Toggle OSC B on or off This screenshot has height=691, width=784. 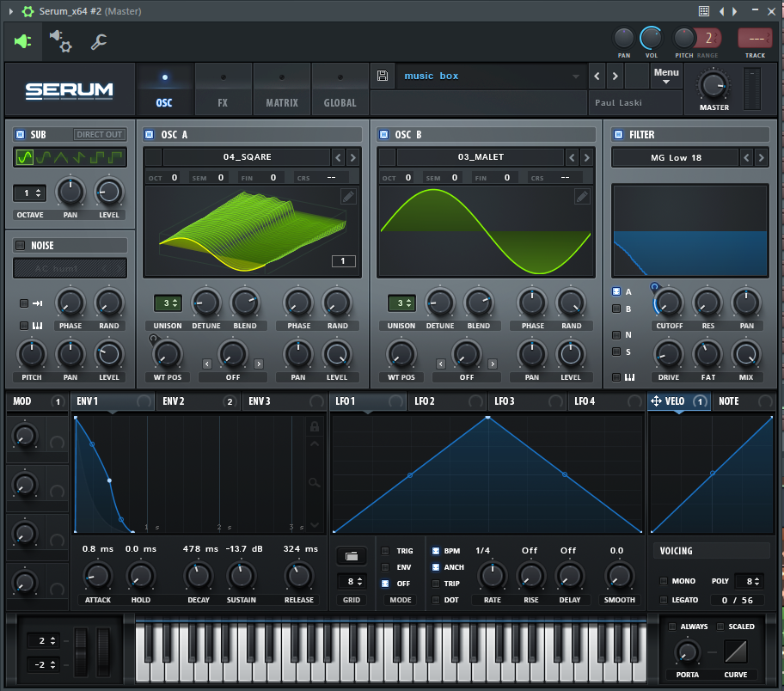point(383,134)
